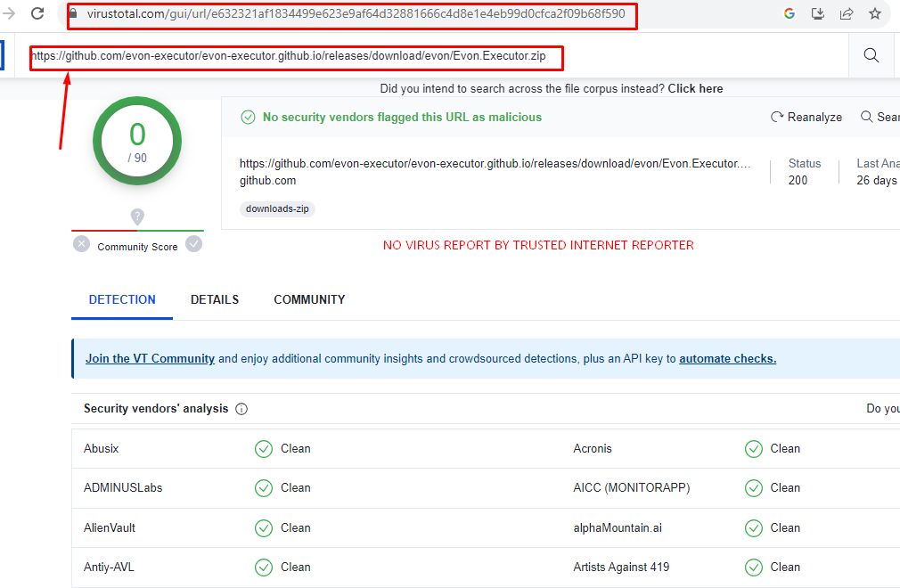Switch to the DETECTION tab

click(122, 299)
